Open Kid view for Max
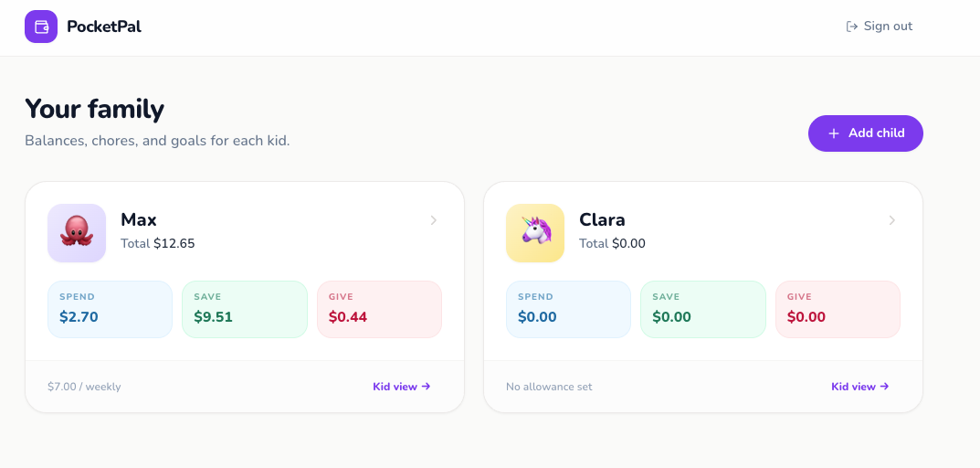This screenshot has width=980, height=468. coord(402,386)
